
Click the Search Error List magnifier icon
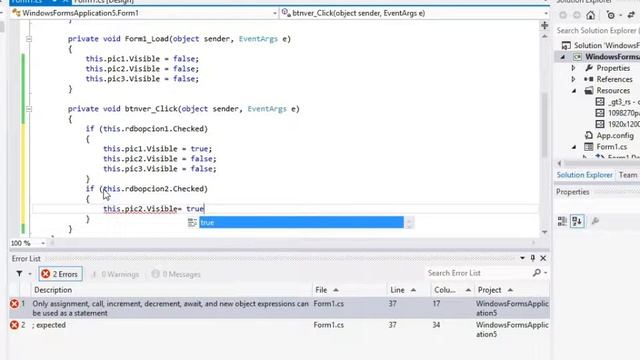537,273
